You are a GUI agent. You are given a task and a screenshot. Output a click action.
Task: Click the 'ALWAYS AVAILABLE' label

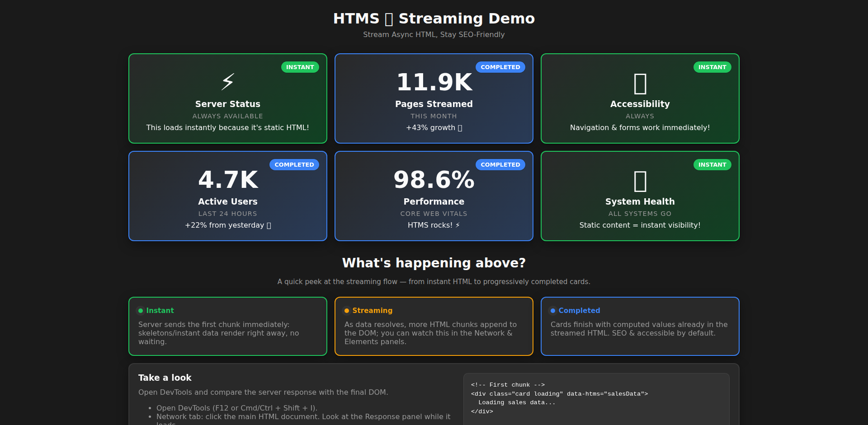(x=228, y=116)
